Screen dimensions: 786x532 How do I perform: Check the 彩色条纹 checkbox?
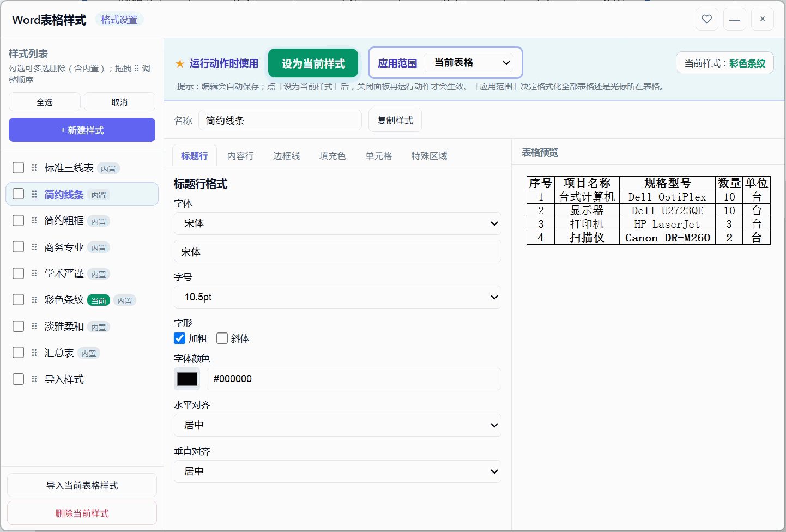coord(18,300)
